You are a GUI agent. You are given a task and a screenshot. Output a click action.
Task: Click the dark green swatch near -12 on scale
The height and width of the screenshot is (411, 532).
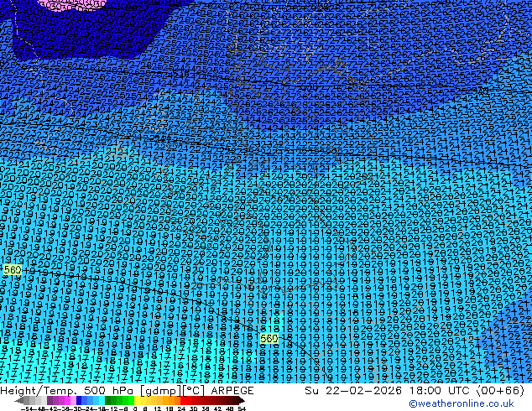point(107,401)
